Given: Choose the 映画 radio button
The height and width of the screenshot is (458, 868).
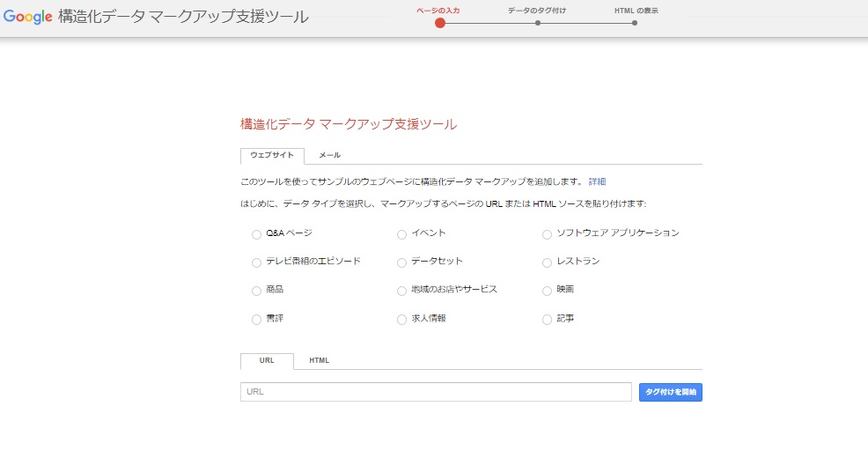Looking at the screenshot, I should coord(547,292).
